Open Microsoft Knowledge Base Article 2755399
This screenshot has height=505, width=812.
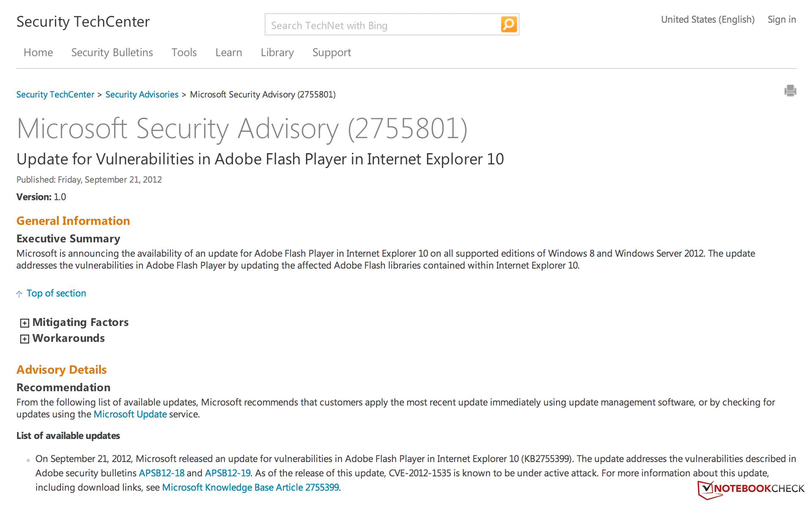tap(250, 487)
